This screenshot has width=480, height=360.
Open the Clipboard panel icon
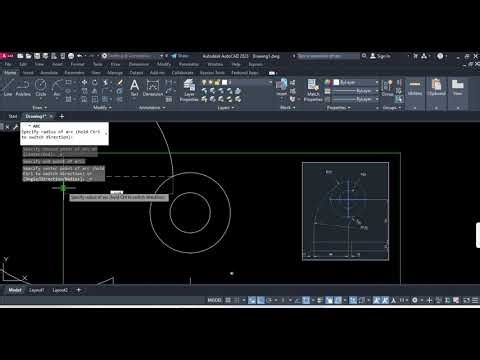coord(436,87)
